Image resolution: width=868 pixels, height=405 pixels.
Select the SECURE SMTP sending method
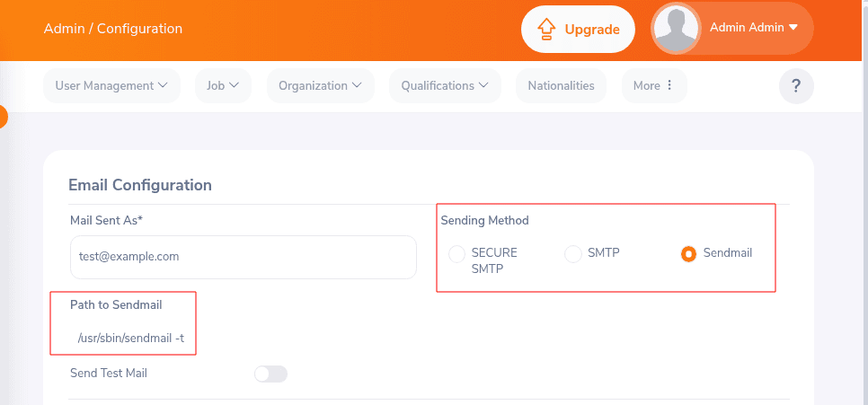457,254
